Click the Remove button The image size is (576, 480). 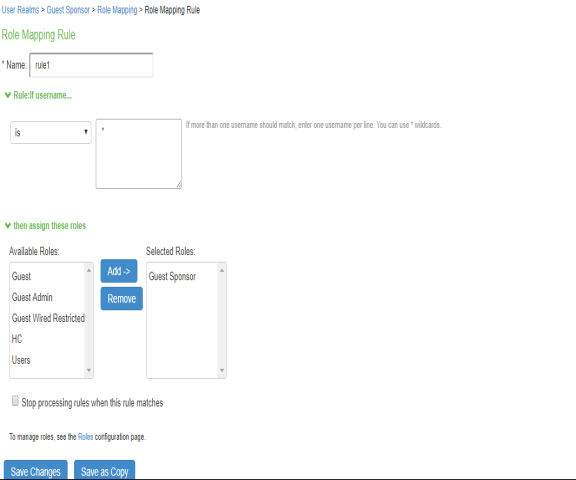click(122, 299)
